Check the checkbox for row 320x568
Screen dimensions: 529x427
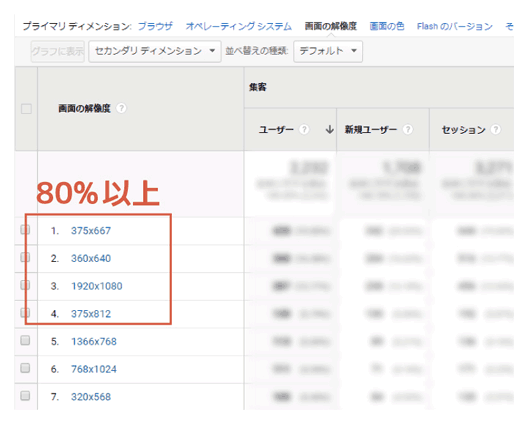25,396
